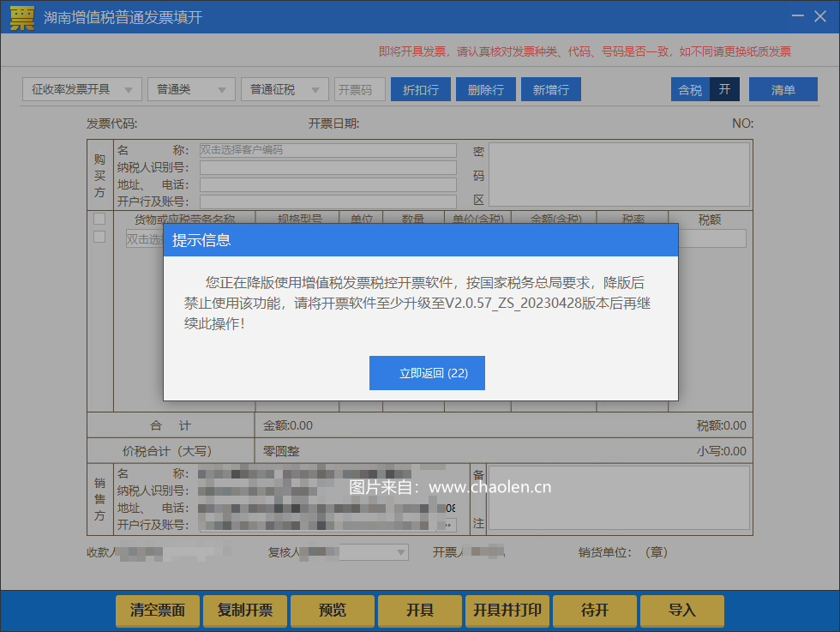Open the 普通类 dropdown
840x632 pixels.
(191, 89)
